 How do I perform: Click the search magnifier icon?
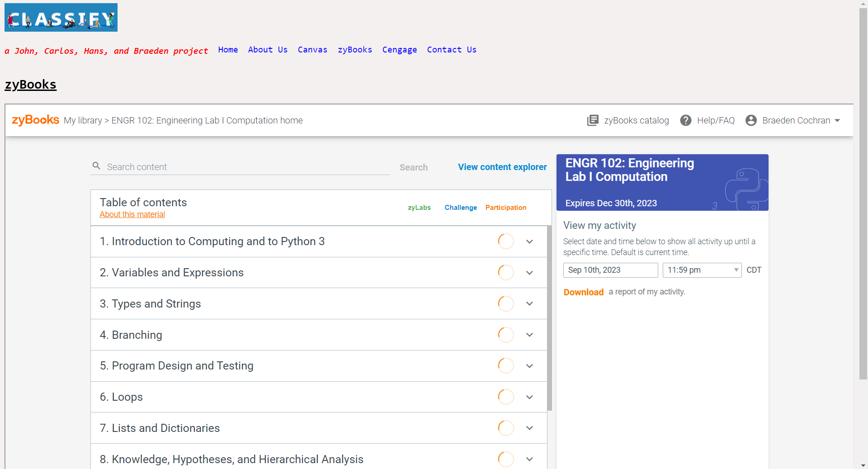[x=96, y=166]
